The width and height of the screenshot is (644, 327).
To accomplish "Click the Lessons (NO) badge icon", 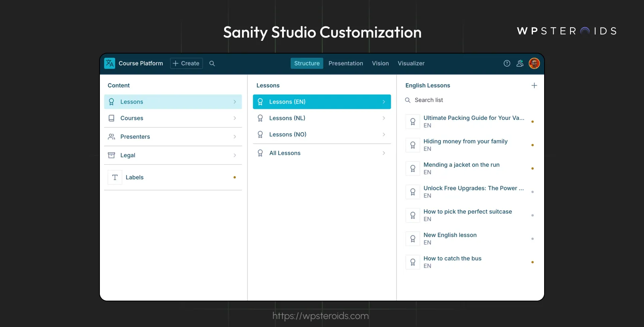I will click(x=260, y=135).
